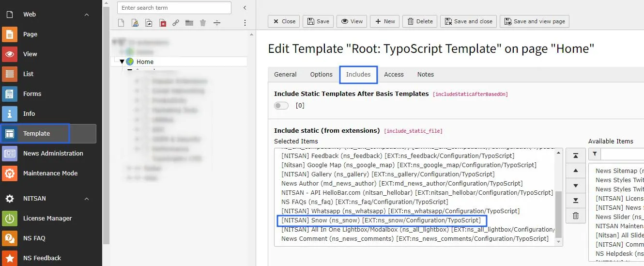Select "NS Helpdesk" in Available Items
644x266 pixels.
[619, 254]
